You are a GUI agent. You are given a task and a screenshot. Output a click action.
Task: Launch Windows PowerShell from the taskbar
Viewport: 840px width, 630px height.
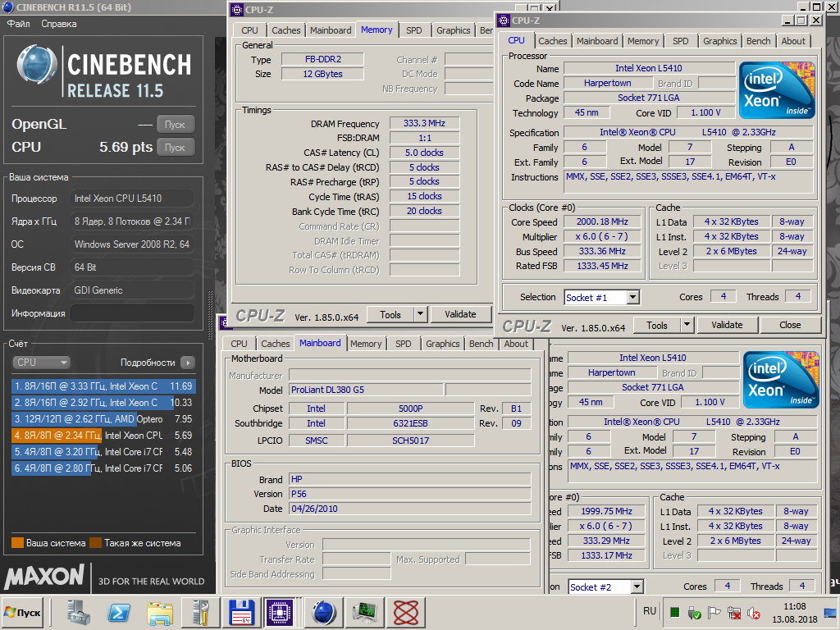(121, 612)
